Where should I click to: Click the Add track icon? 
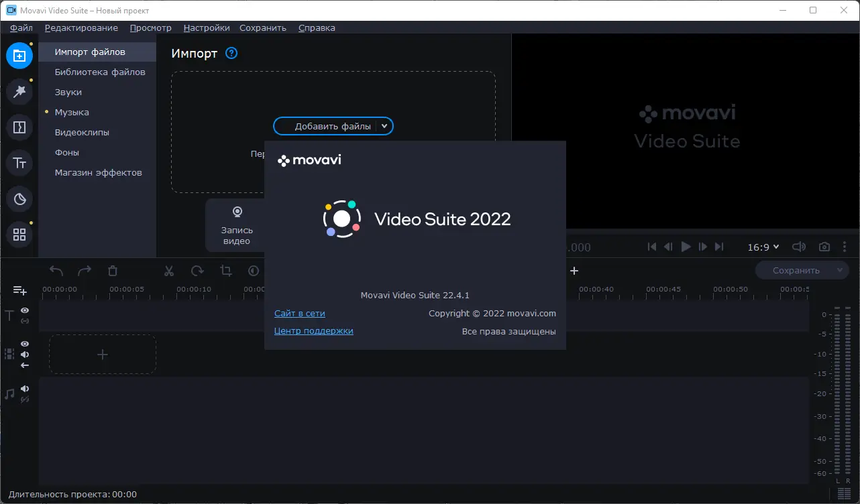[20, 290]
